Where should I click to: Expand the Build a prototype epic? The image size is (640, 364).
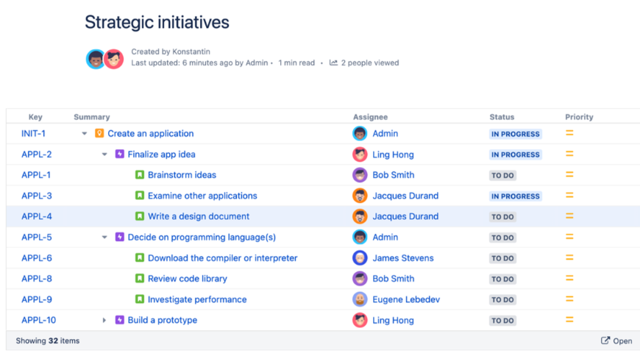(104, 320)
